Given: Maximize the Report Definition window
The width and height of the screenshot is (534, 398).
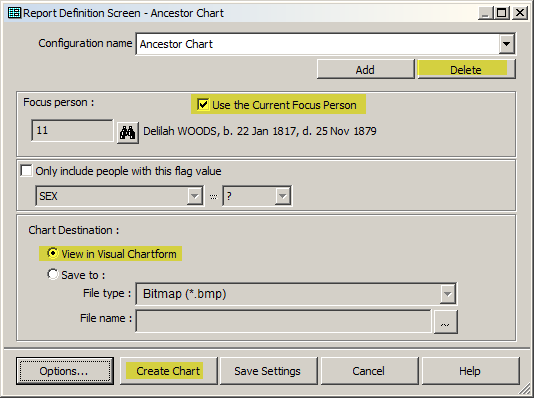Looking at the screenshot, I should (x=502, y=13).
